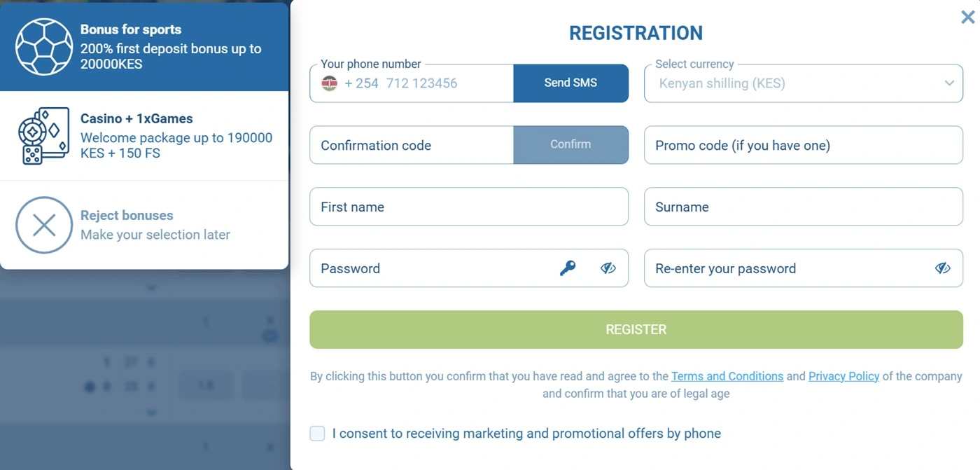Click the Kenyan flag country icon
The image size is (980, 470).
click(x=329, y=83)
